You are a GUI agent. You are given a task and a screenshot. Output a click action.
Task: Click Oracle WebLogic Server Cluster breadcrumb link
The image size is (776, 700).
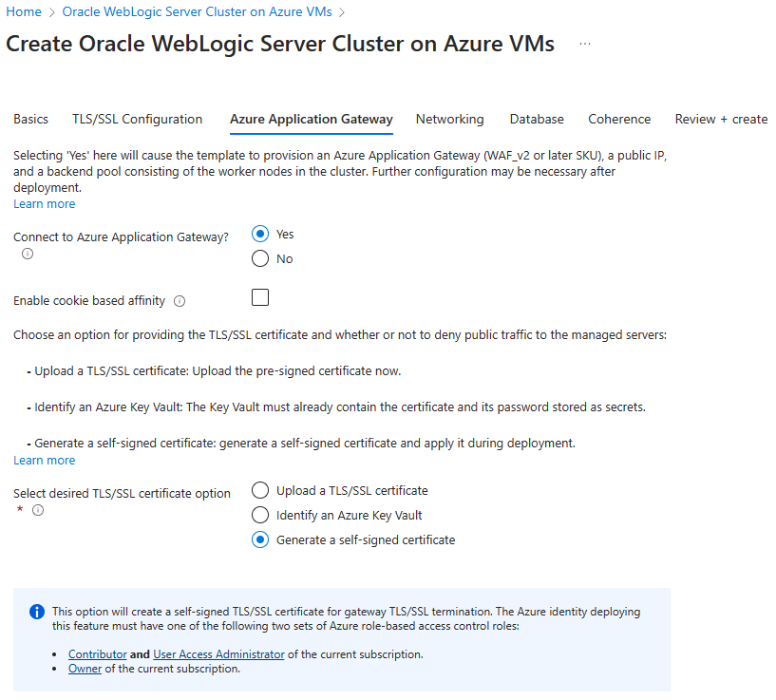pyautogui.click(x=197, y=12)
